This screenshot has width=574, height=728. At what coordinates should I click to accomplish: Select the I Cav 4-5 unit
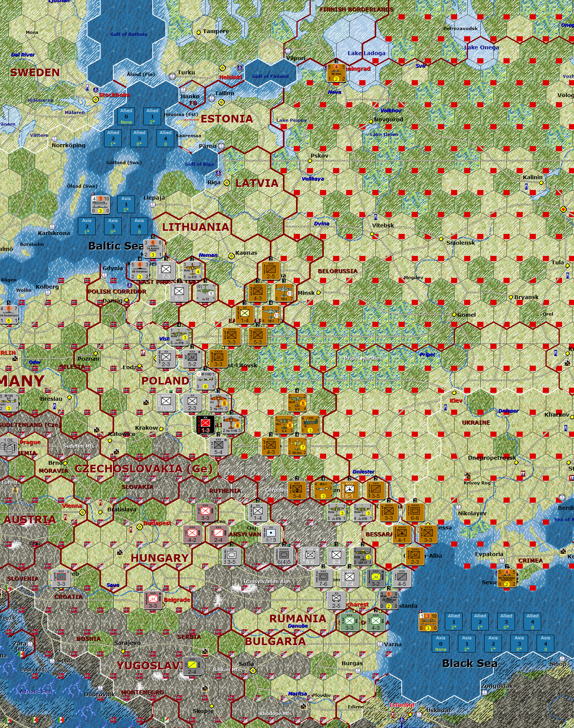pos(402,578)
